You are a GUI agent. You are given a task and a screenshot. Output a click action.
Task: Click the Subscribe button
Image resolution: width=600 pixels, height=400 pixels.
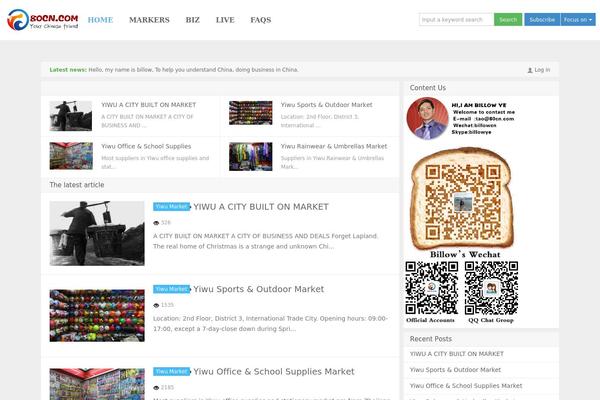point(542,20)
